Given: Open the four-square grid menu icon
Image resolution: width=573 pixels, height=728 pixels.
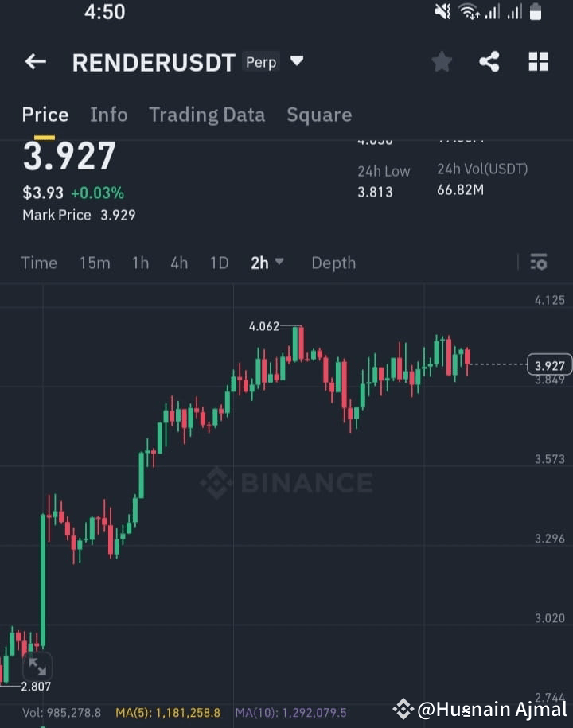Looking at the screenshot, I should coord(538,61).
